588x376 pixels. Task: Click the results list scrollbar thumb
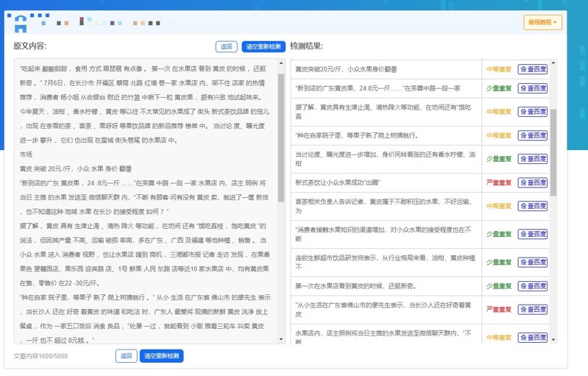(x=553, y=151)
